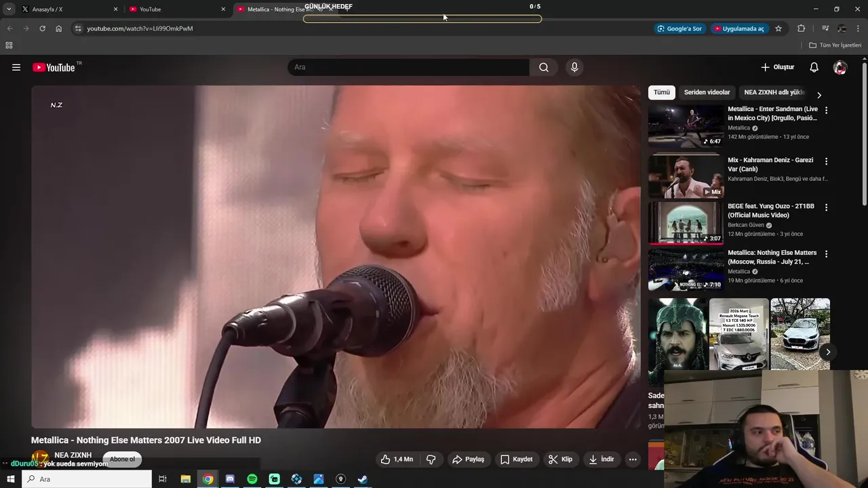This screenshot has height=488, width=868.
Task: Open options for Enter Sandman video
Action: [826, 110]
